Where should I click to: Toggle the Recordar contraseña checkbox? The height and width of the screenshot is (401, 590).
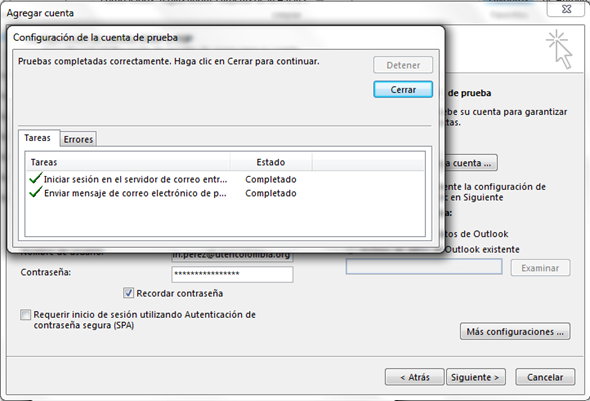click(128, 293)
